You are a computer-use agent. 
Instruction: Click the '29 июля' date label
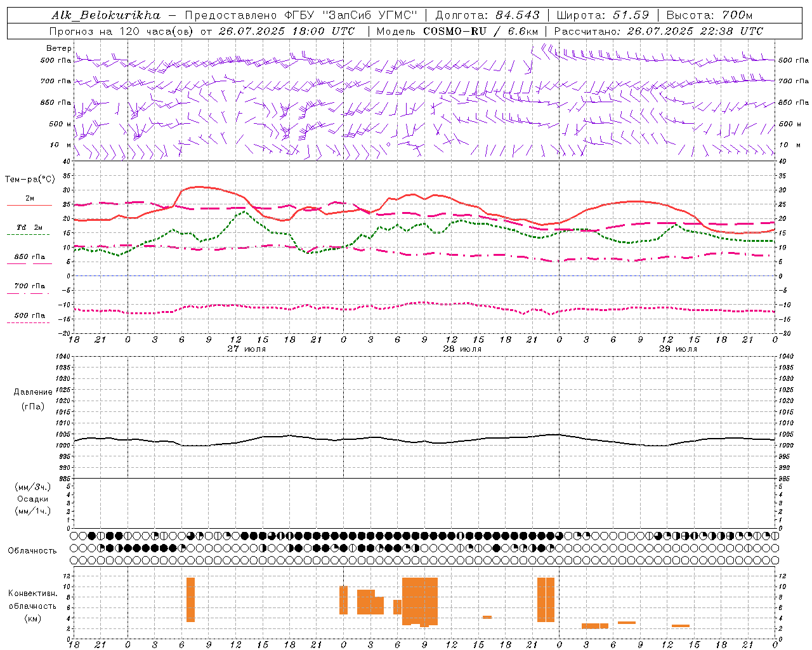point(678,349)
